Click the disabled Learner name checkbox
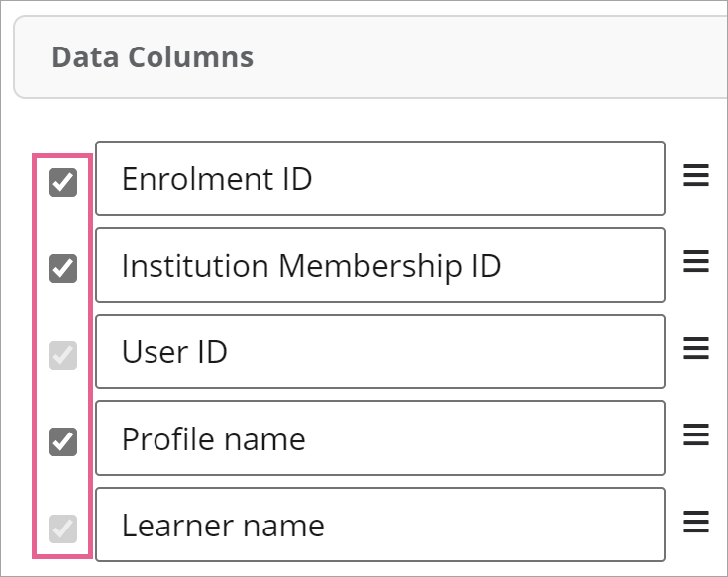Image resolution: width=728 pixels, height=577 pixels. coord(62,529)
